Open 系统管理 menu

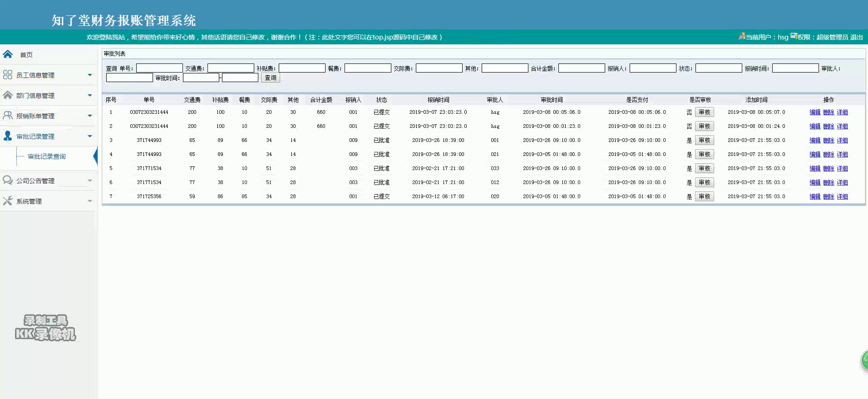29,201
